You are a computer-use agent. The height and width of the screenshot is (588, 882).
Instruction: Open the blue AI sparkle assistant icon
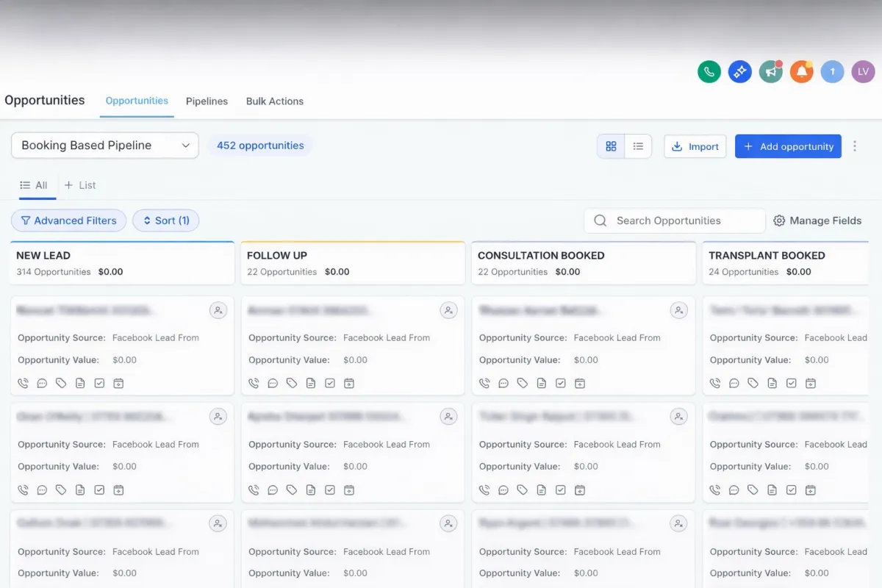tap(739, 71)
